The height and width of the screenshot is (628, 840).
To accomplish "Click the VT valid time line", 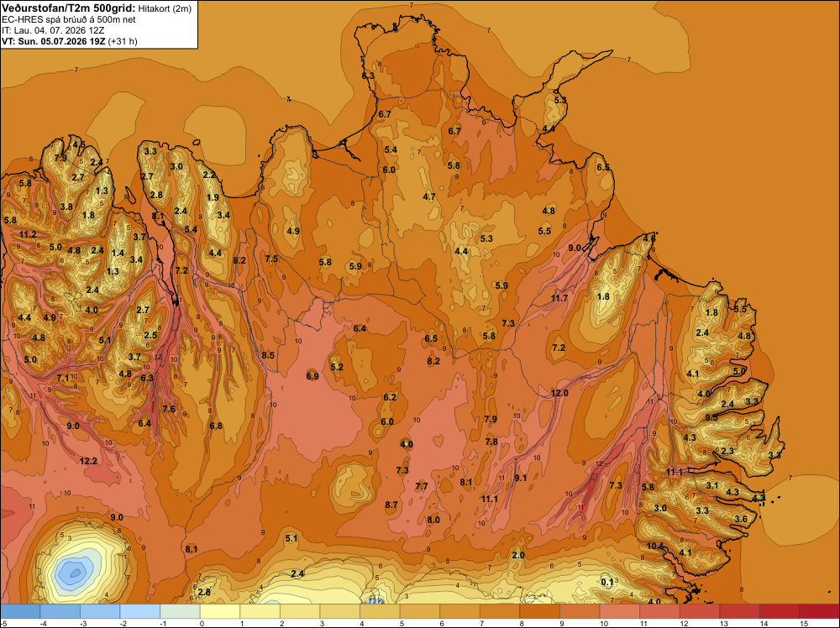I will tap(69, 41).
